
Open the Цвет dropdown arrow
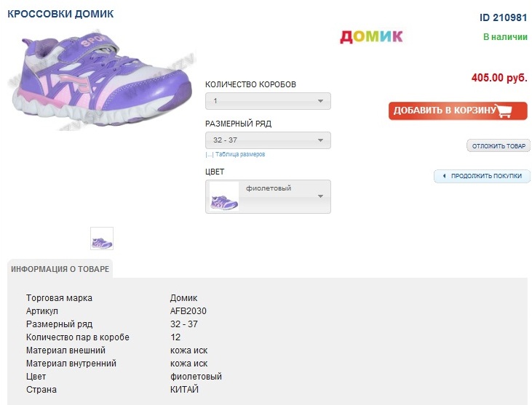pos(320,196)
